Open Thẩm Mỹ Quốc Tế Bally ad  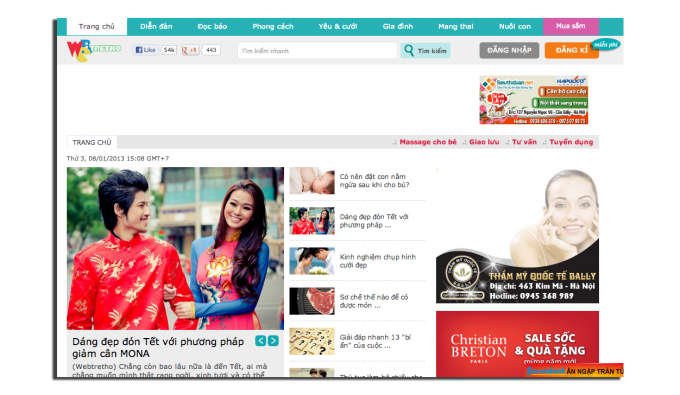[x=517, y=235]
